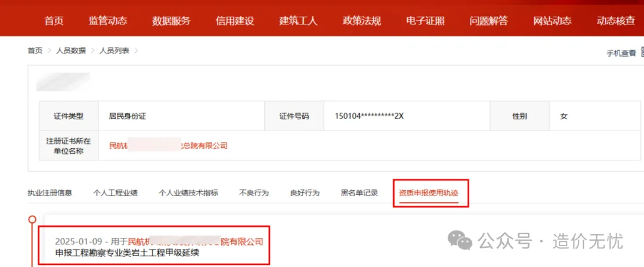Viewport: 644px width, 267px height.
Task: Open the 政策法规 menu item
Action: [362, 21]
